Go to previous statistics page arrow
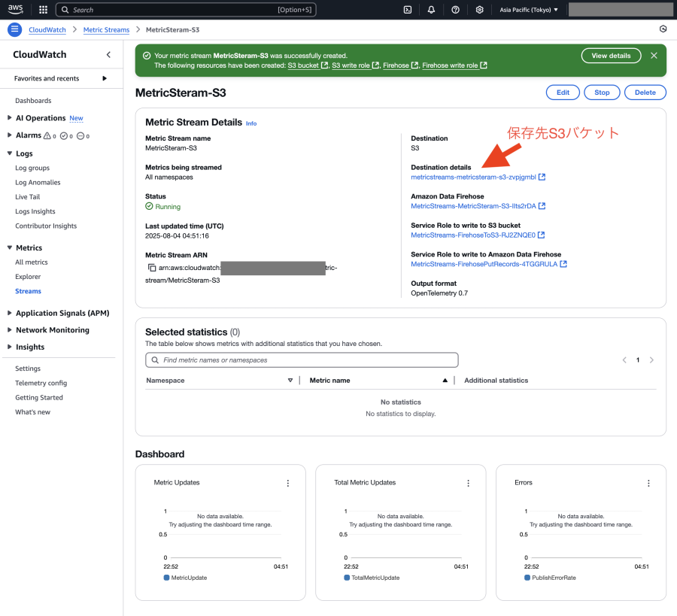Viewport: 677px width, 616px height. [624, 360]
